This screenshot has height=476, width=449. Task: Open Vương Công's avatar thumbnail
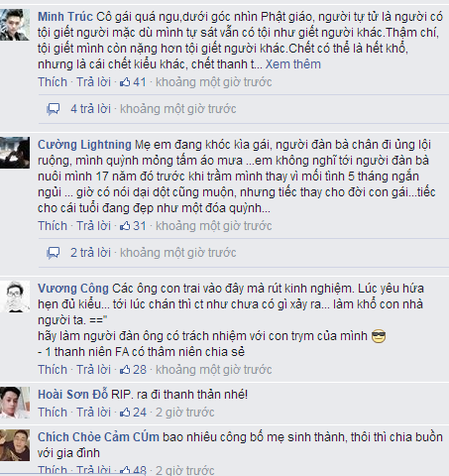coord(15,297)
